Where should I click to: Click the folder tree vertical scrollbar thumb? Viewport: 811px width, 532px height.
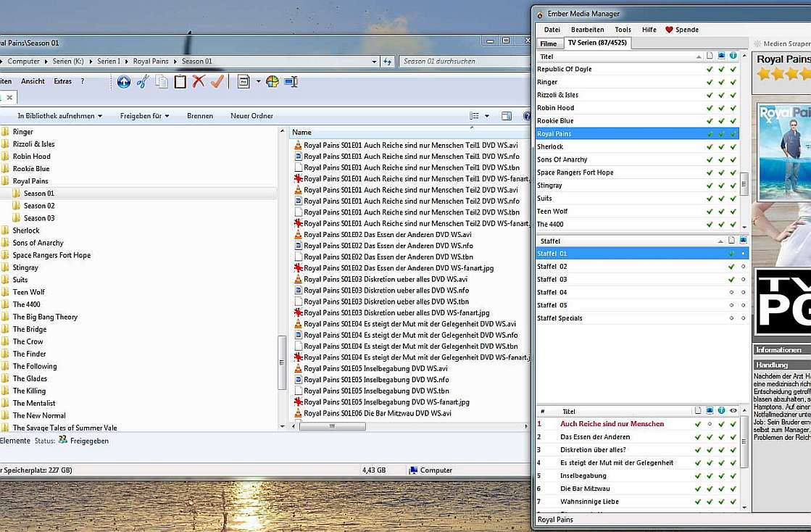(282, 362)
